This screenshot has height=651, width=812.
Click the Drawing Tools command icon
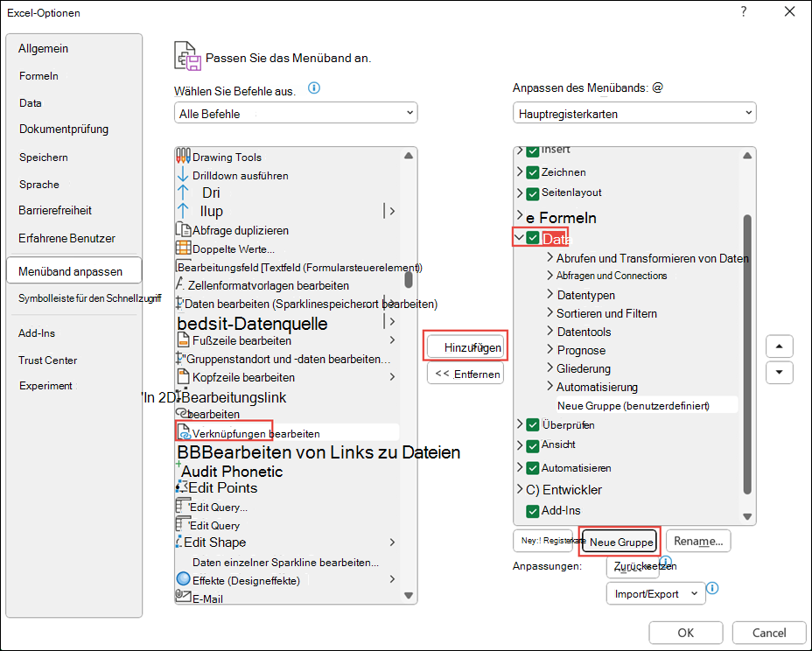tap(184, 157)
